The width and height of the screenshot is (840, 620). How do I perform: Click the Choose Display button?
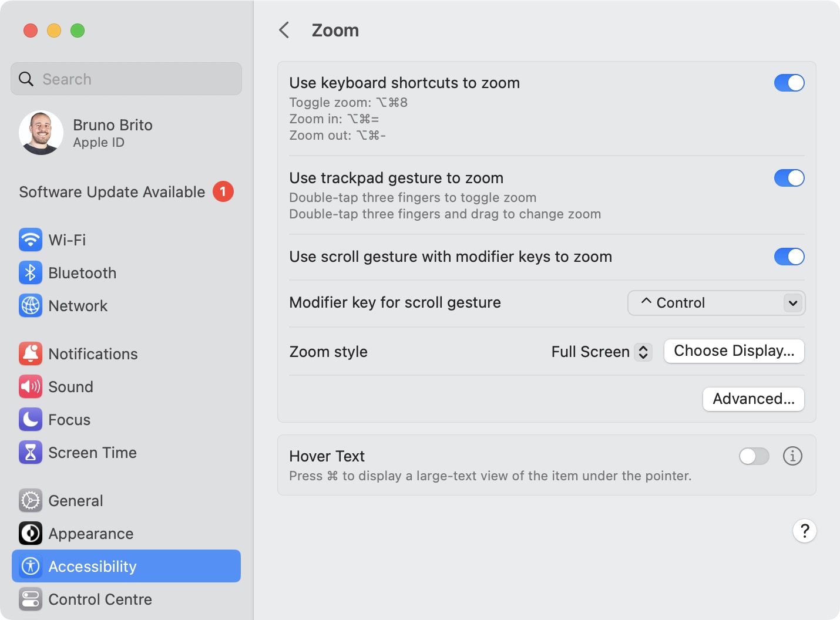[x=734, y=351]
